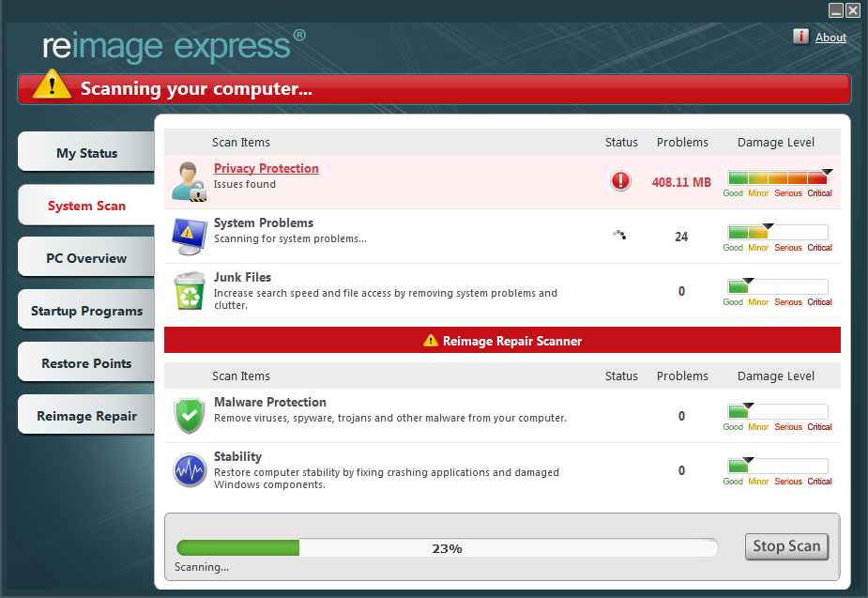The height and width of the screenshot is (598, 868).
Task: Stop the scan with Stop Scan button
Action: coord(786,546)
